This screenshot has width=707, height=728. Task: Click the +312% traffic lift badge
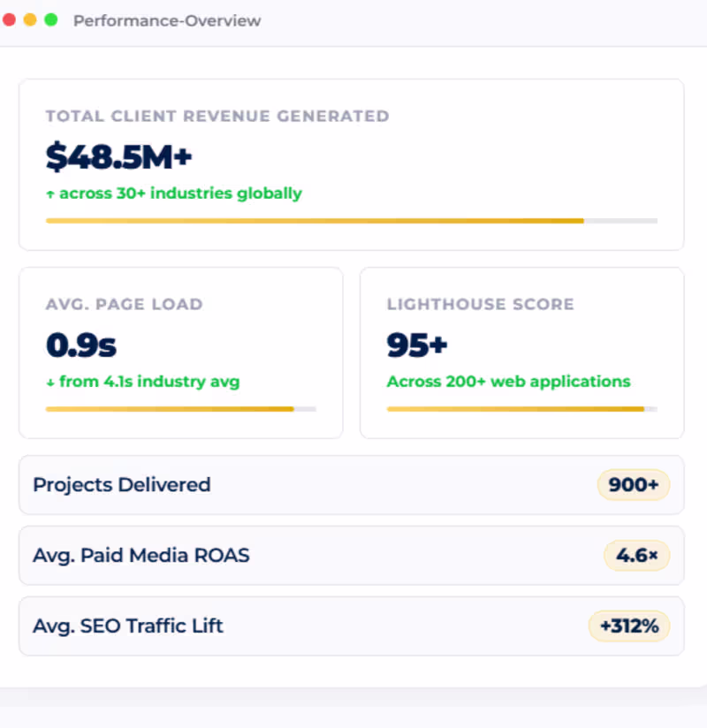[x=629, y=626]
